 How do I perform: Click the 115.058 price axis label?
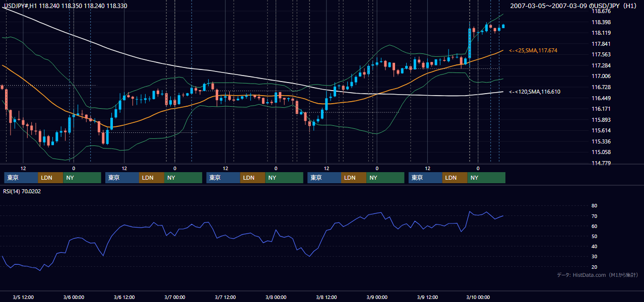click(602, 152)
